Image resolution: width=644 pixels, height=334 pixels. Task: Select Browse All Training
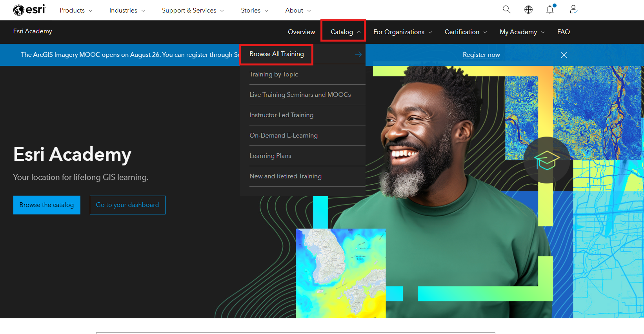tap(277, 54)
